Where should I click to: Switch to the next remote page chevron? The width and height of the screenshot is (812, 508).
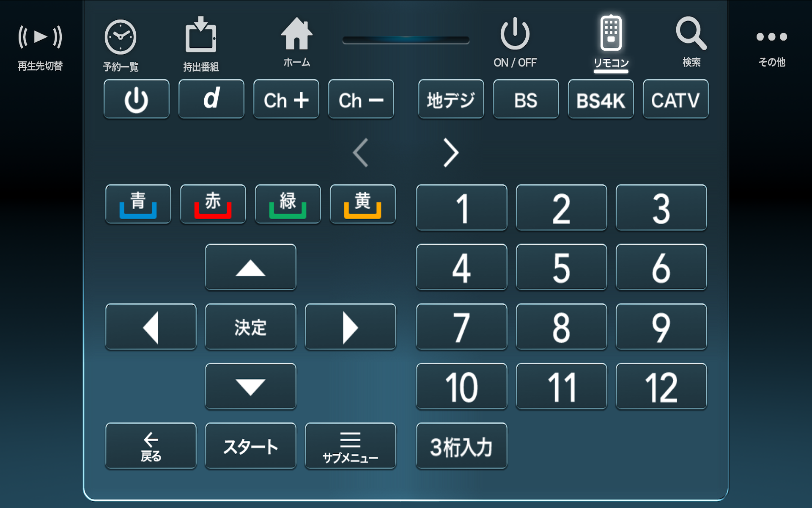[x=451, y=152]
